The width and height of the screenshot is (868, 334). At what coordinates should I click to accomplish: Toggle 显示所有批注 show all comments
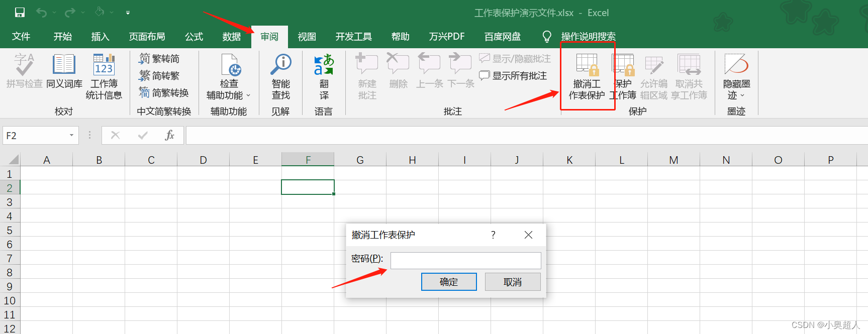513,76
